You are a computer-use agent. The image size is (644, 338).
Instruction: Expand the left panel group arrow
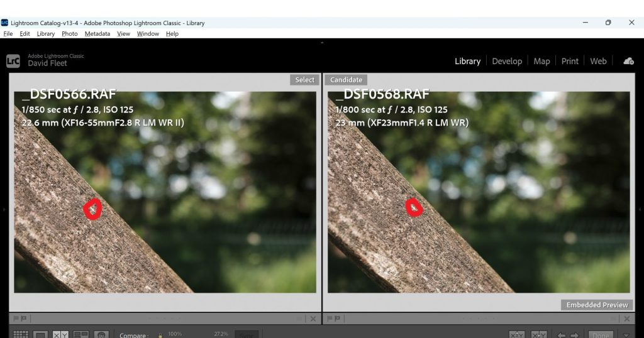click(x=4, y=210)
